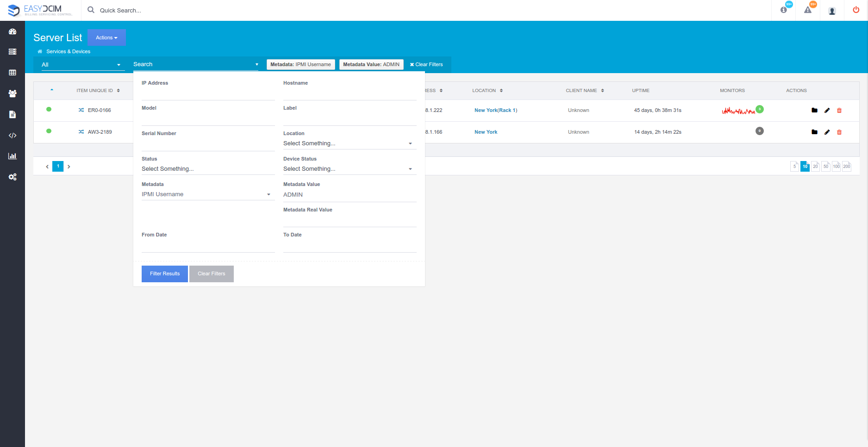868x447 pixels.
Task: Click the power logout icon
Action: coord(856,10)
